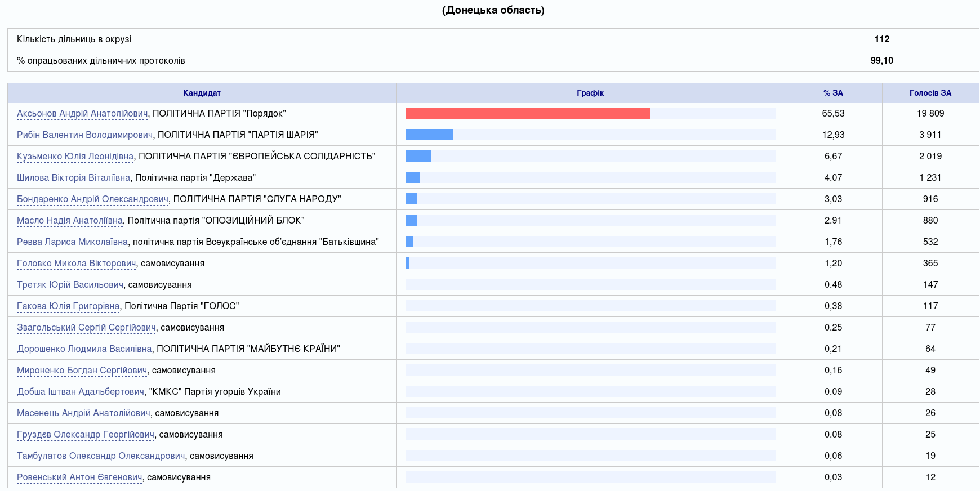Click the blue bar for Масло
980x491 pixels.
411,220
